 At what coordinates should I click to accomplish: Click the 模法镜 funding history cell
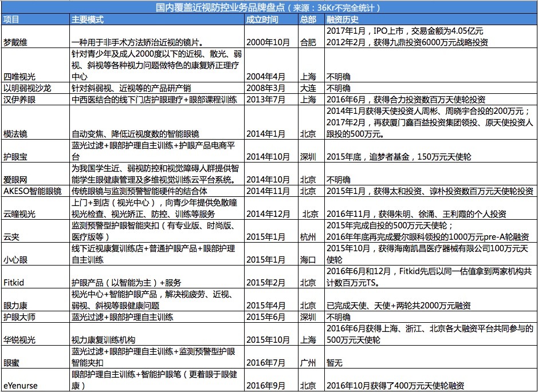[x=431, y=122]
